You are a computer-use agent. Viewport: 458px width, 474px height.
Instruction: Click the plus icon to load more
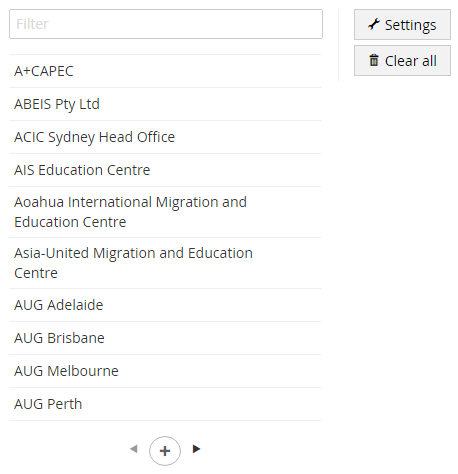point(165,451)
